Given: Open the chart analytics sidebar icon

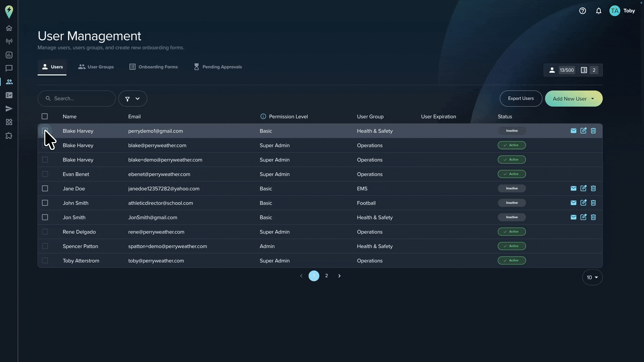Looking at the screenshot, I should click(x=9, y=55).
